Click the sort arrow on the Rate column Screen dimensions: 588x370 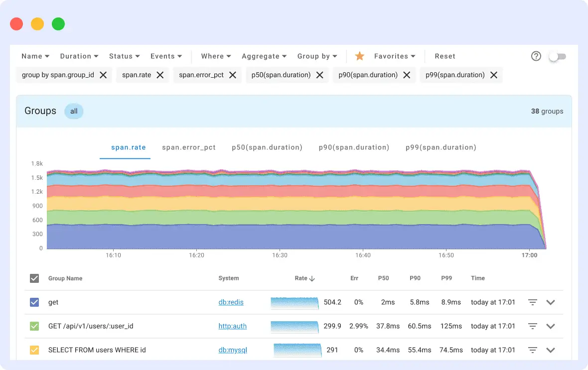312,278
